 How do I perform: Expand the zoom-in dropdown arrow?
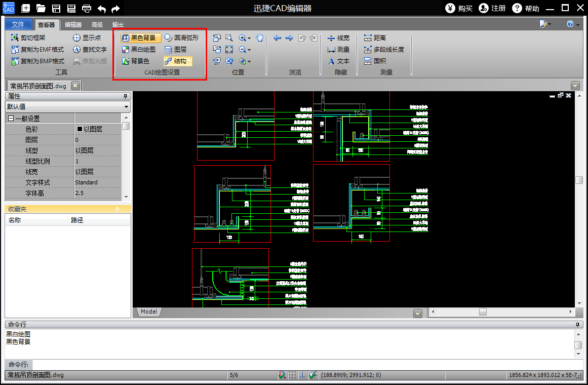click(x=250, y=38)
